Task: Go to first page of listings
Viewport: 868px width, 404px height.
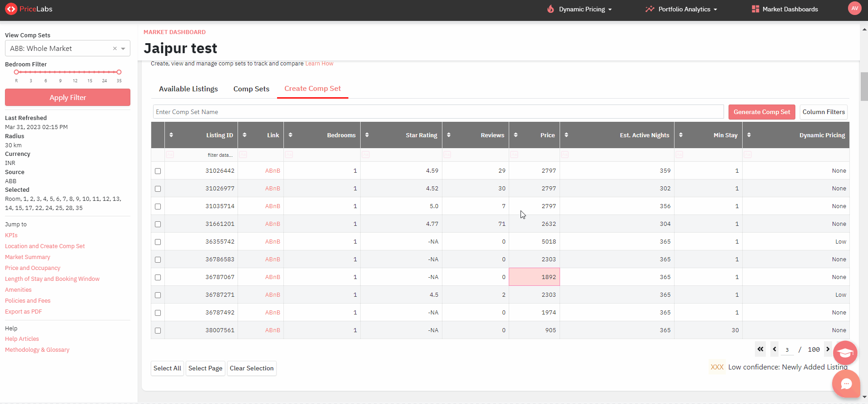Action: [760, 349]
